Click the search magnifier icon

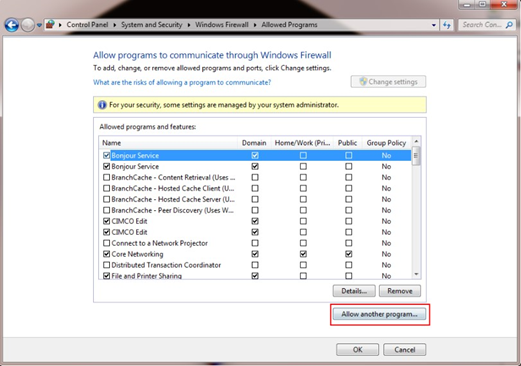tap(509, 25)
